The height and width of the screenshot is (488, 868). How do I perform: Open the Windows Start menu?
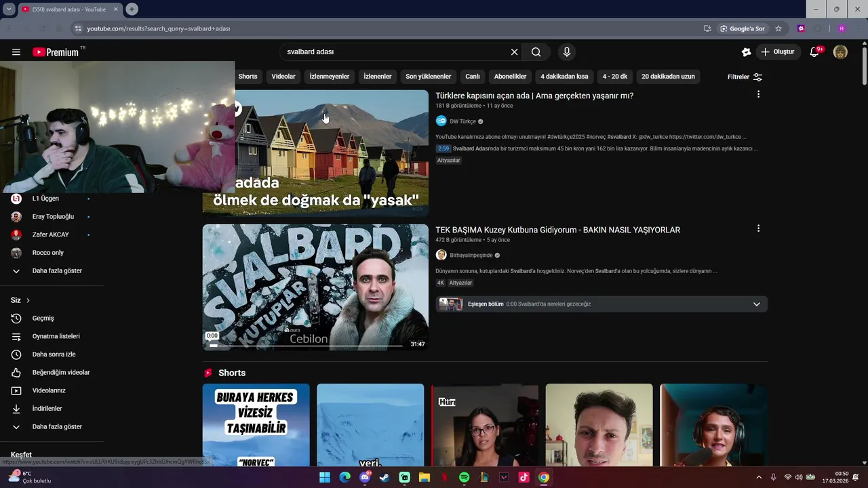(325, 477)
